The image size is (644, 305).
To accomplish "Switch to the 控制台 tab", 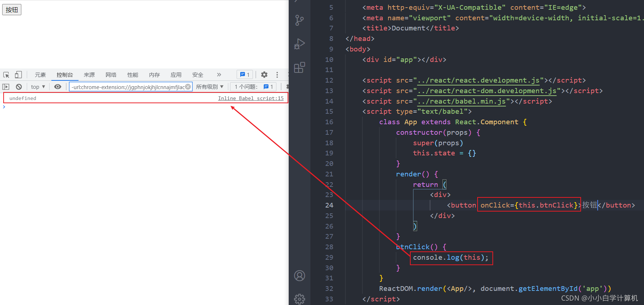I will click(x=65, y=75).
